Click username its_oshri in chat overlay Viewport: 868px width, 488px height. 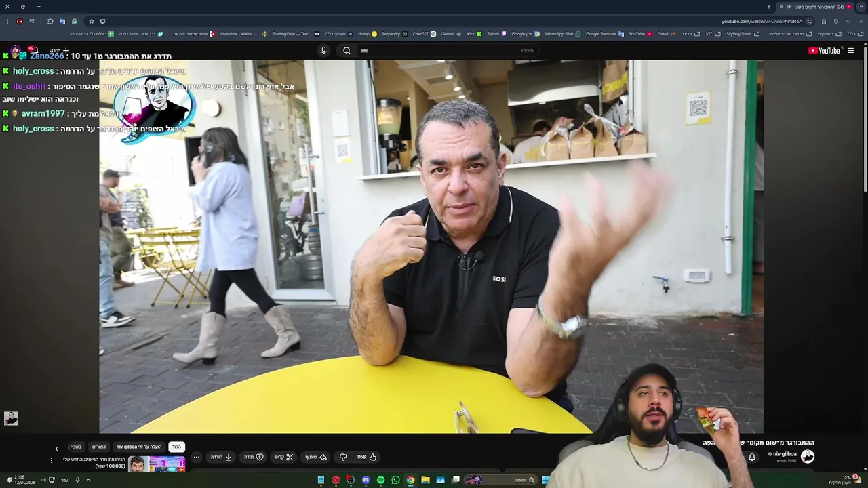pyautogui.click(x=29, y=86)
